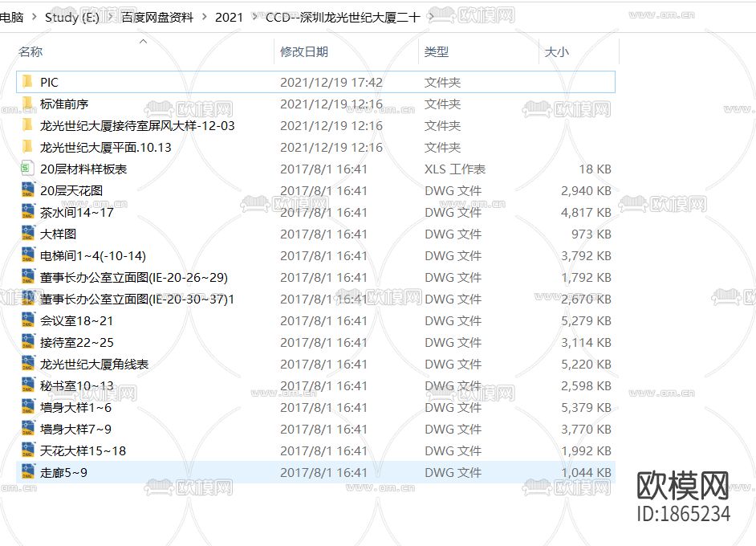756x546 pixels.
Task: Open 龙光世纪大厦平面.10.13 folder icon
Action: pyautogui.click(x=26, y=147)
